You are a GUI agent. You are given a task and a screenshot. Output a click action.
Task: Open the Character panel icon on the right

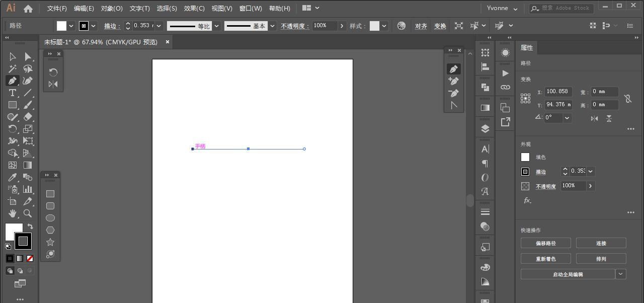click(485, 149)
